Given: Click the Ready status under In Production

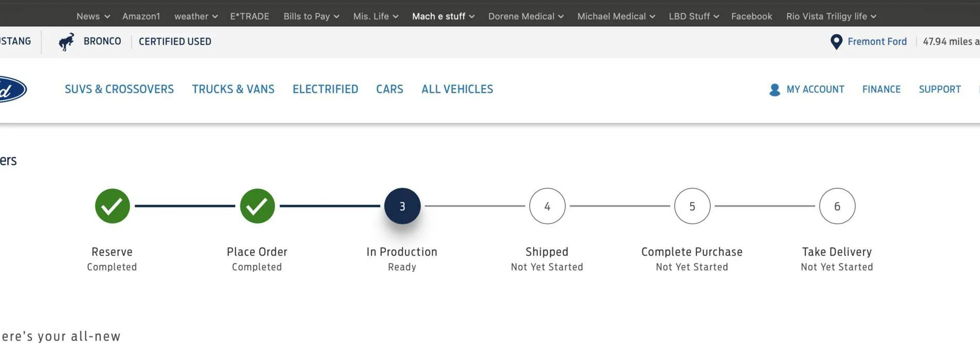Looking at the screenshot, I should (x=402, y=267).
